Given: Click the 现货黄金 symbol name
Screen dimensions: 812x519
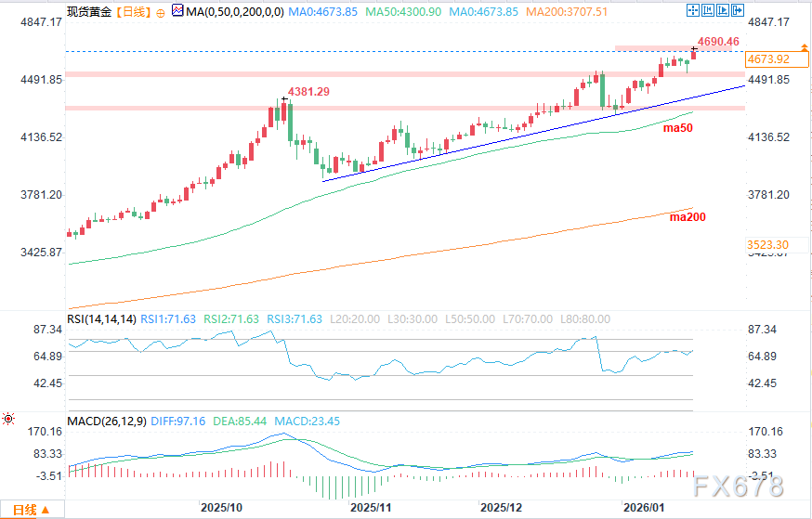Looking at the screenshot, I should click(x=89, y=12).
